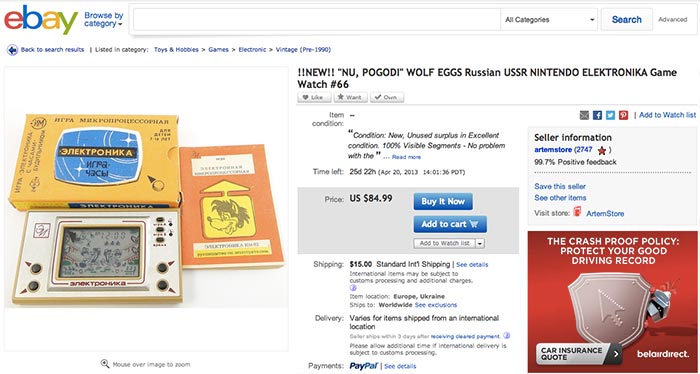700x374 pixels.
Task: Click the eBay logo
Action: tap(41, 20)
